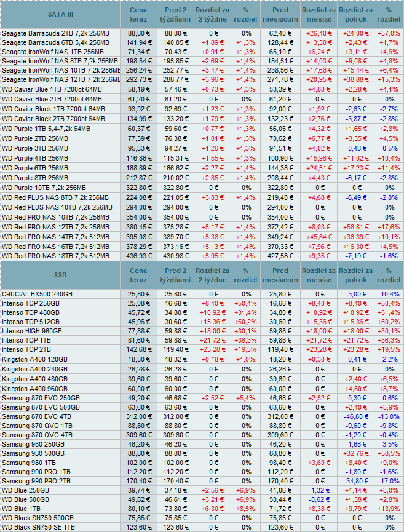This screenshot has height=532, width=404.
Task: Click the 436,93 € current price cell
Action: coord(139,255)
